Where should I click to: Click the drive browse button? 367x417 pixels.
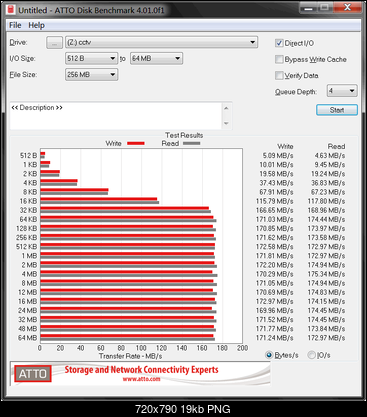coord(54,43)
